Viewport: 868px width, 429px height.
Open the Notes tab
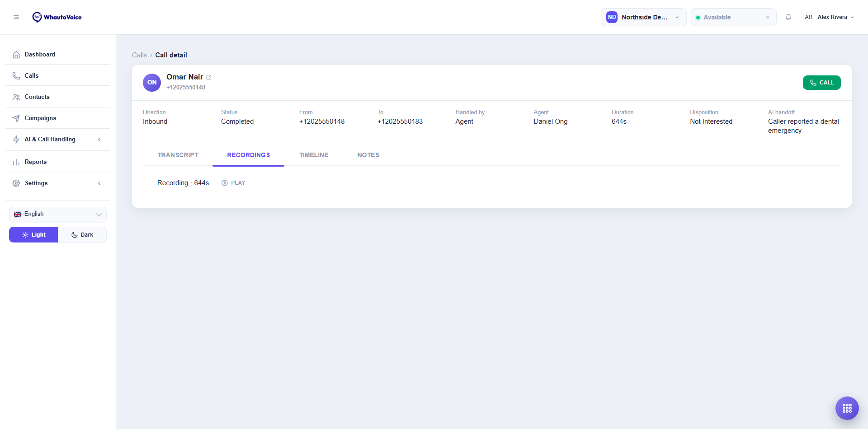tap(368, 155)
